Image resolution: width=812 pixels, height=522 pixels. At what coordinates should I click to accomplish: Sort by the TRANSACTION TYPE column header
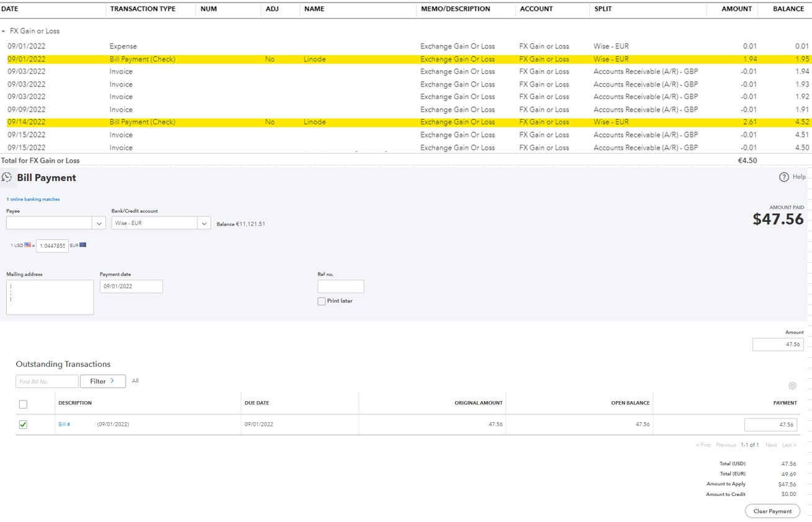(x=143, y=9)
